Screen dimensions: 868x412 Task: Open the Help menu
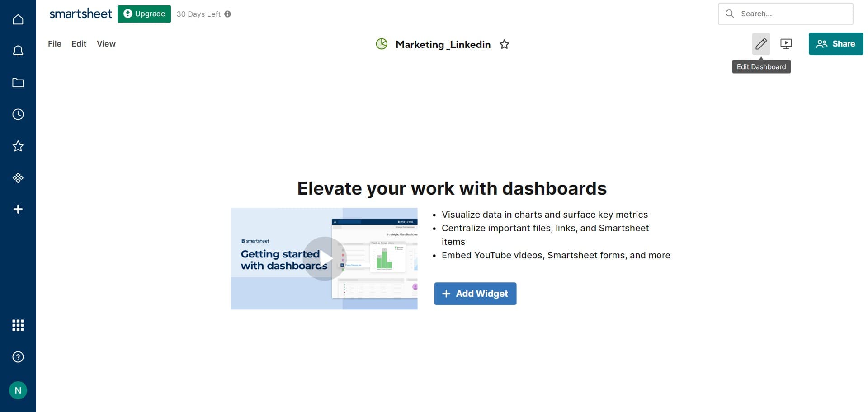click(18, 357)
